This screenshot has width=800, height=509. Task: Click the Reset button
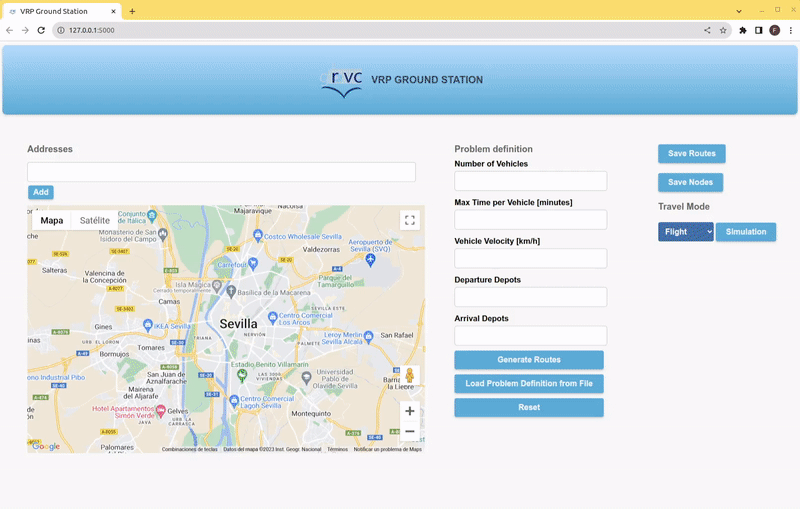(x=529, y=408)
